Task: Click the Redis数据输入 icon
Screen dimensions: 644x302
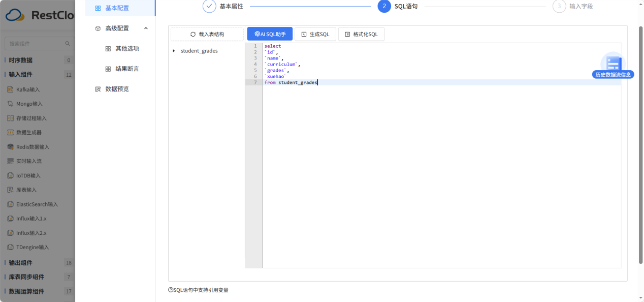Action: [x=10, y=146]
